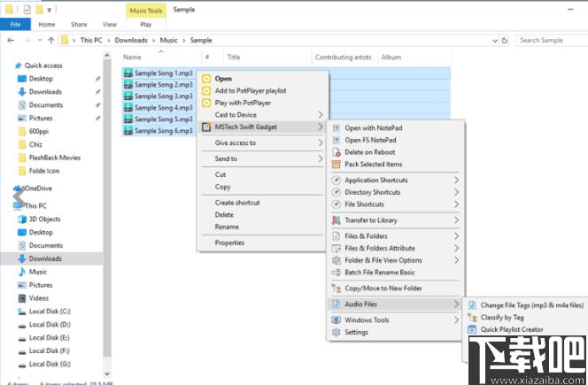Click the Pack Selected Items icon

coord(337,164)
